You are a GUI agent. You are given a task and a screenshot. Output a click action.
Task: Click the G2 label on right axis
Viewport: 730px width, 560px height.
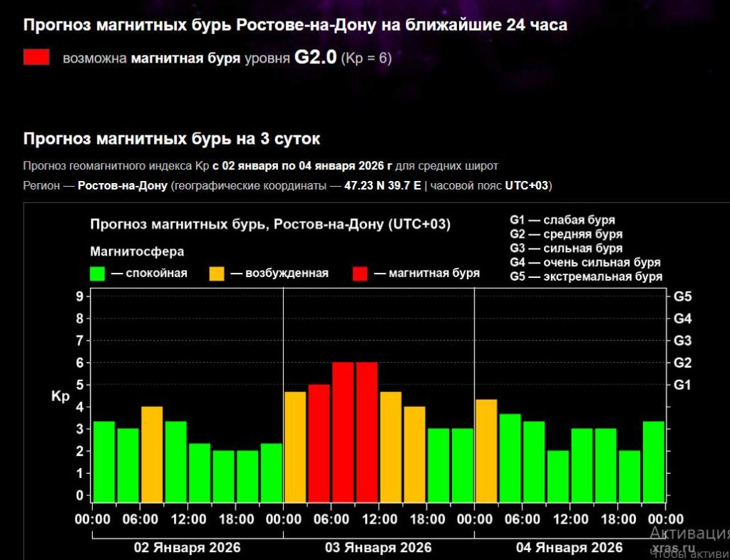pos(682,363)
